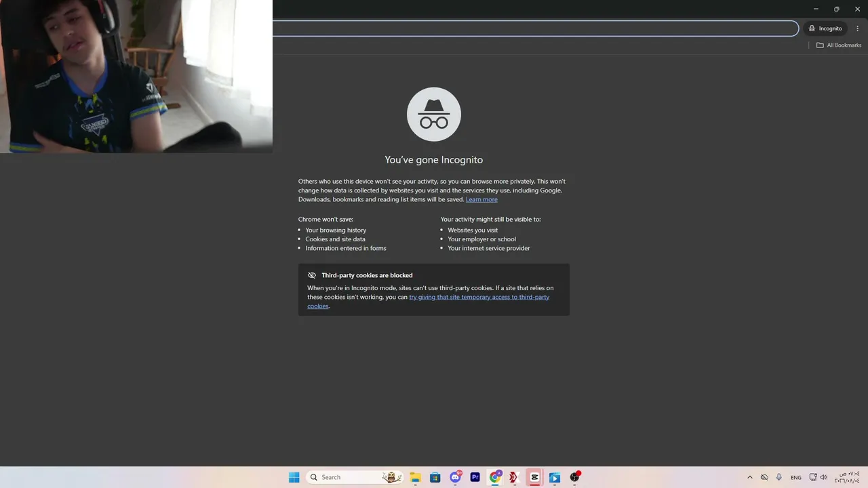Click "Your activity might still be visible to:"

point(491,220)
